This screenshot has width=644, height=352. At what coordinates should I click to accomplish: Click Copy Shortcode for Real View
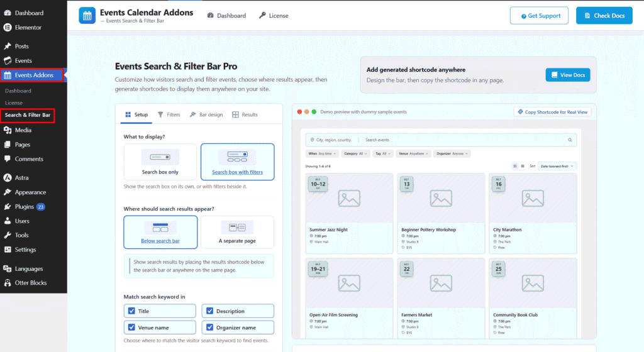pos(552,112)
